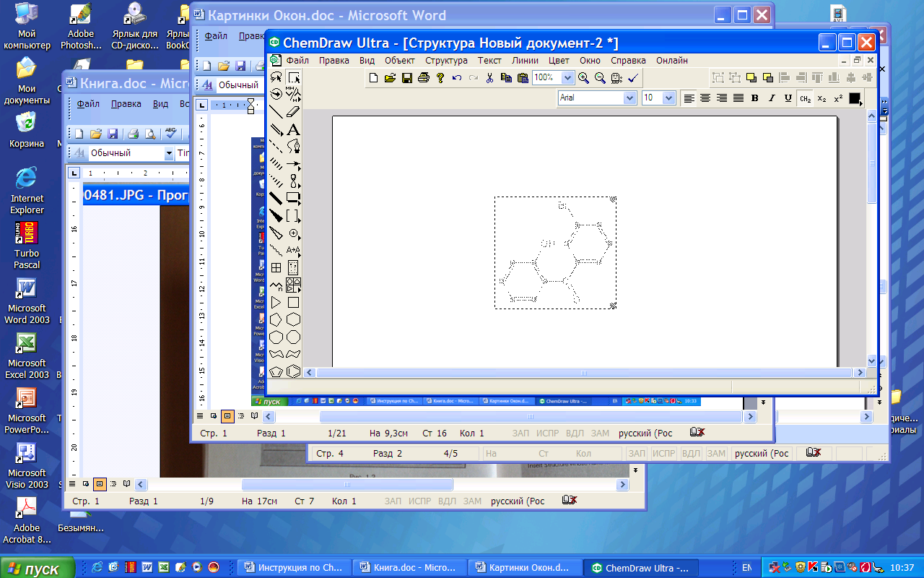Click the пуск Start button
Image resolution: width=924 pixels, height=578 pixels.
[38, 569]
